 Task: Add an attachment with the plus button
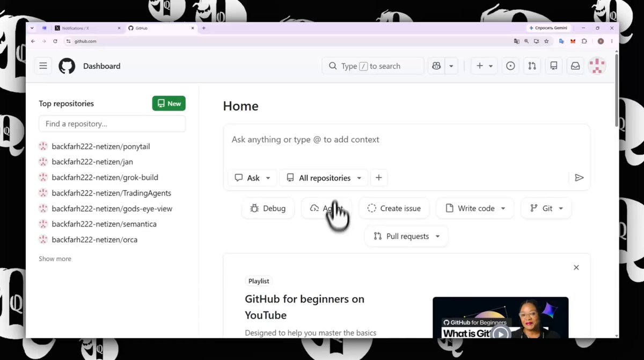[379, 178]
